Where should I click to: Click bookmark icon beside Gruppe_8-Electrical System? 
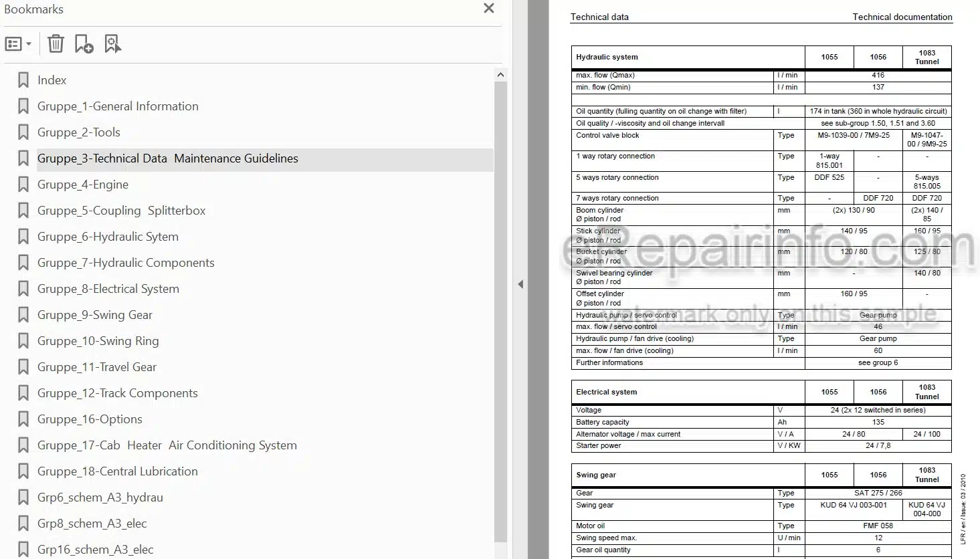[x=23, y=289]
